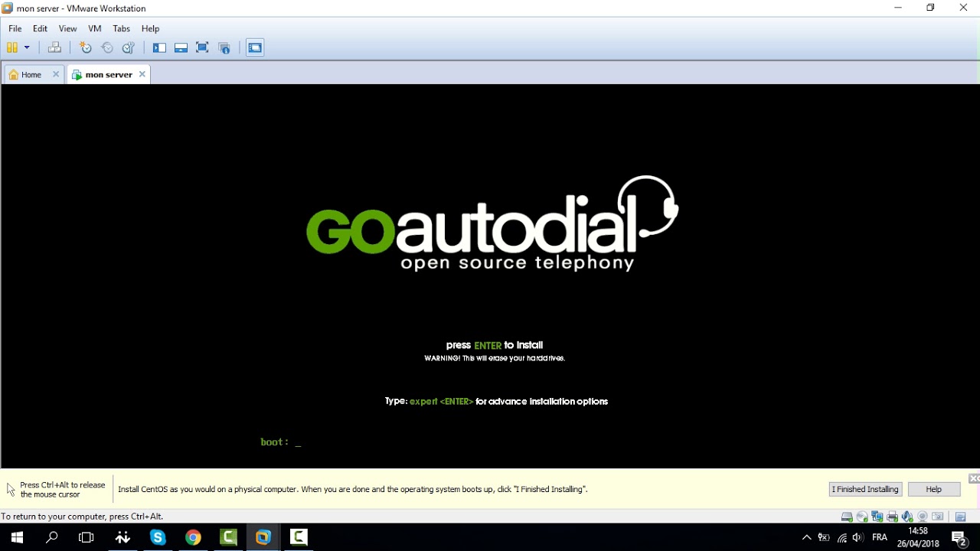Show hidden system tray icons
The width and height of the screenshot is (980, 551).
[x=806, y=537]
